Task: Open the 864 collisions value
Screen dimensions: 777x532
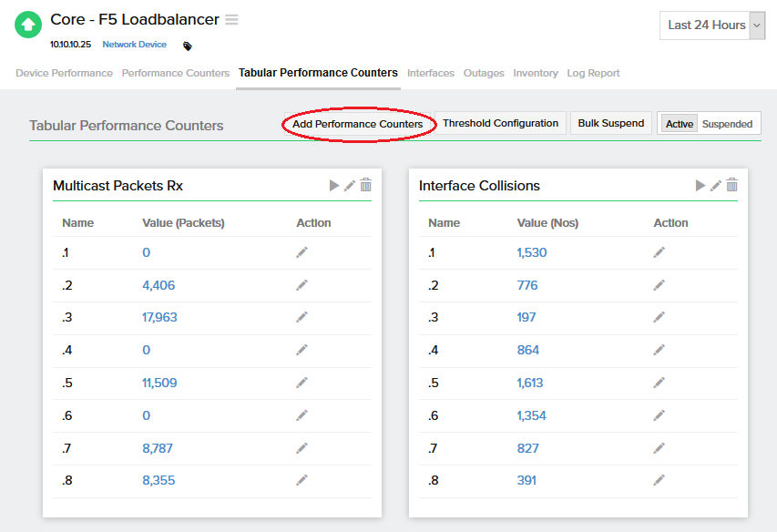Action: pos(528,350)
